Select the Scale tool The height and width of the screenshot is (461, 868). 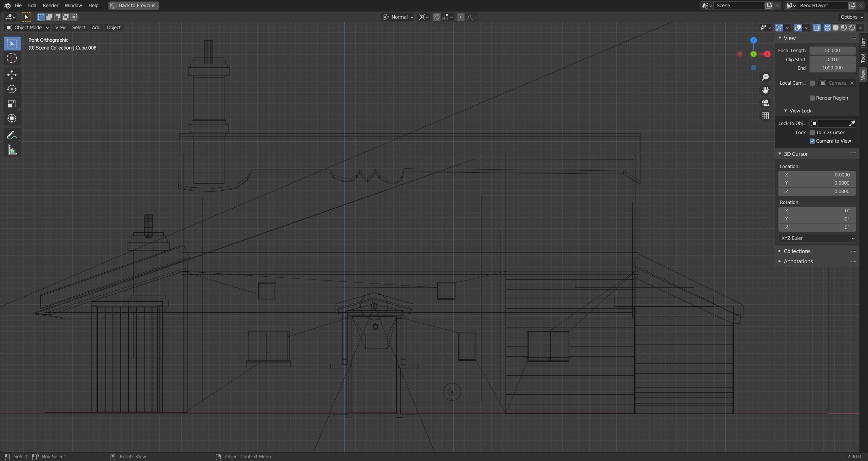click(x=12, y=104)
